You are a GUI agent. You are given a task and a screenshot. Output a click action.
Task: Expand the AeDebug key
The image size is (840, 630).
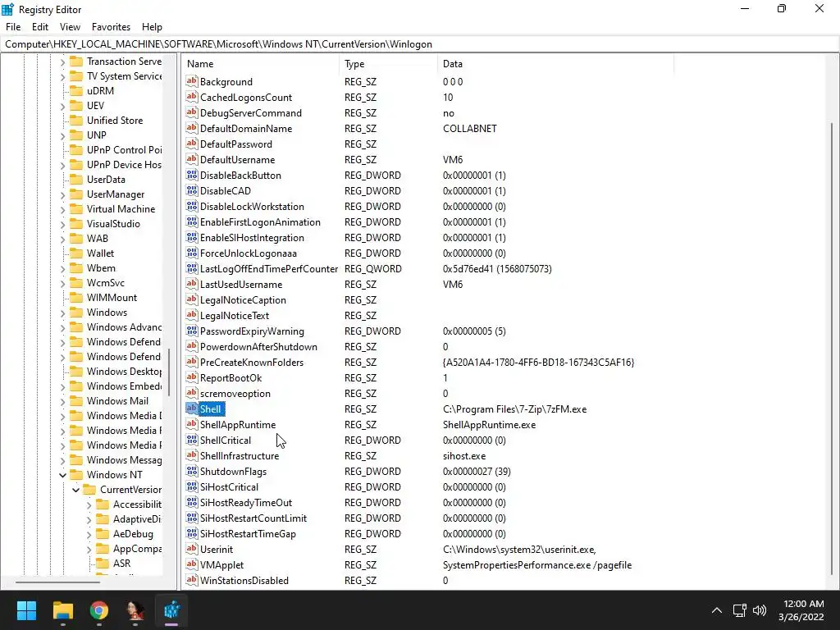(89, 534)
